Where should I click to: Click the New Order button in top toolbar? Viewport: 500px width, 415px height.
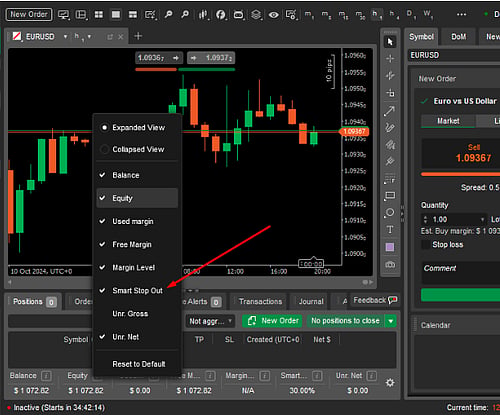(29, 14)
